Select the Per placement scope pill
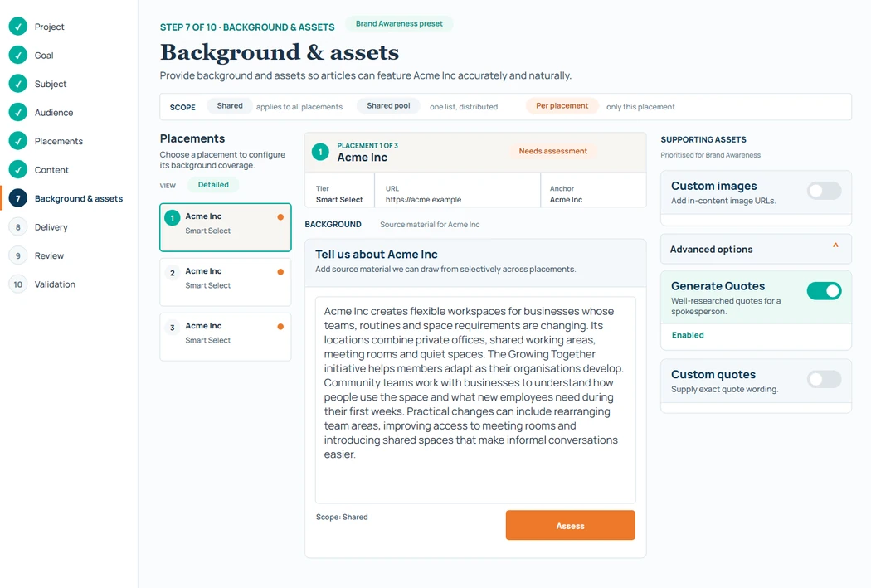The height and width of the screenshot is (588, 871). point(562,106)
